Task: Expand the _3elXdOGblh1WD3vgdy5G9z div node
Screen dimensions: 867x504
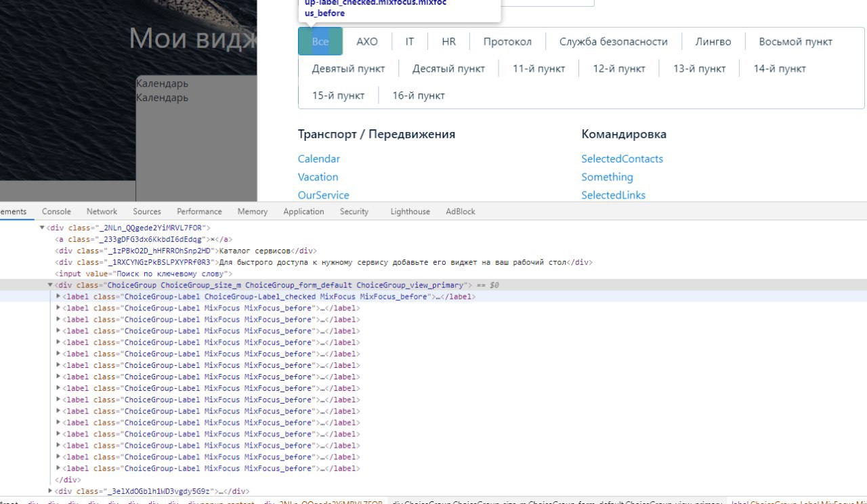Action: 50,491
